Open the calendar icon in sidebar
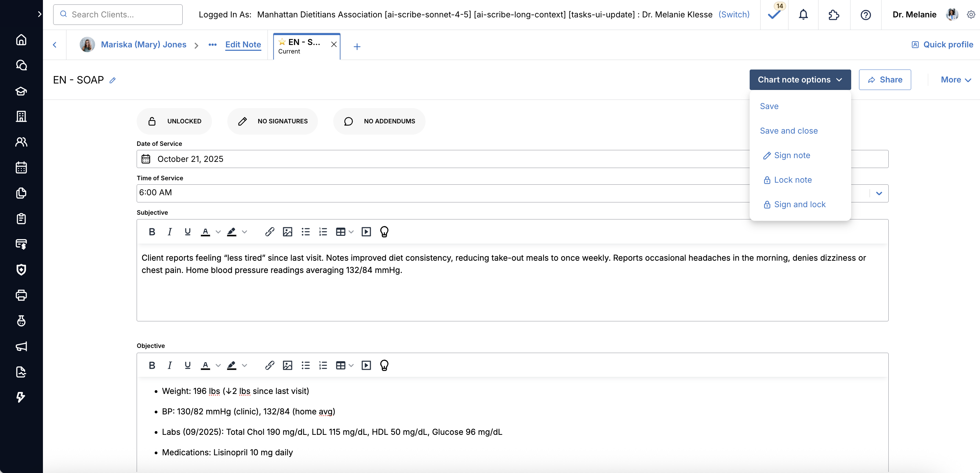980x473 pixels. pyautogui.click(x=21, y=167)
